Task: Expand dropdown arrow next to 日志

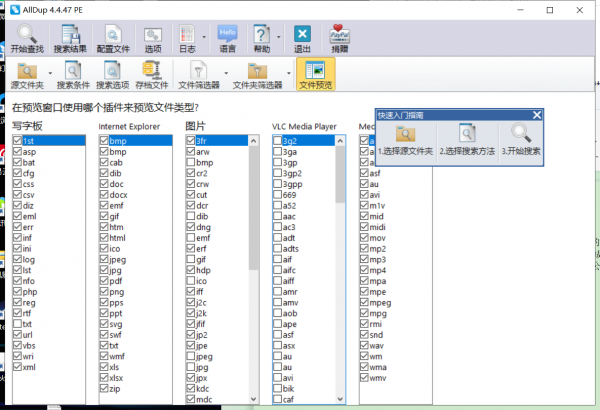Action: 204,37
